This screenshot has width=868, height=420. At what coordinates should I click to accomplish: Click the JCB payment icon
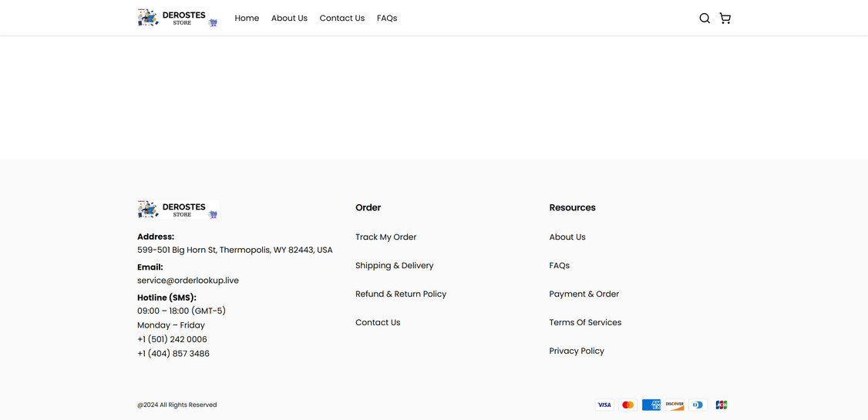(x=722, y=405)
